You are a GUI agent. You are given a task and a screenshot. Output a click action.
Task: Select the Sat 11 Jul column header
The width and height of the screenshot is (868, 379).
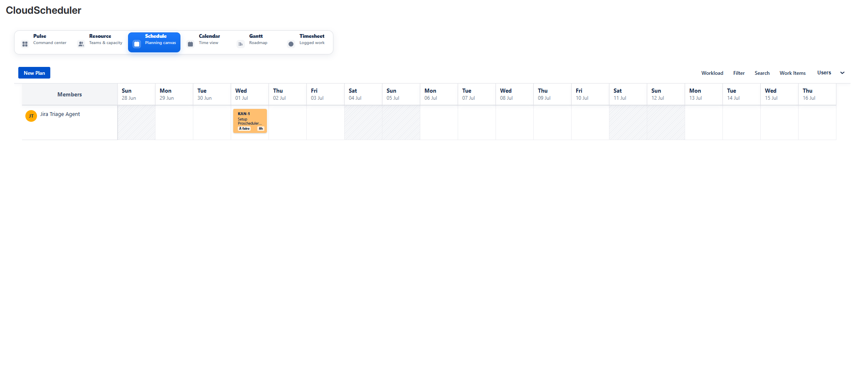pos(628,94)
